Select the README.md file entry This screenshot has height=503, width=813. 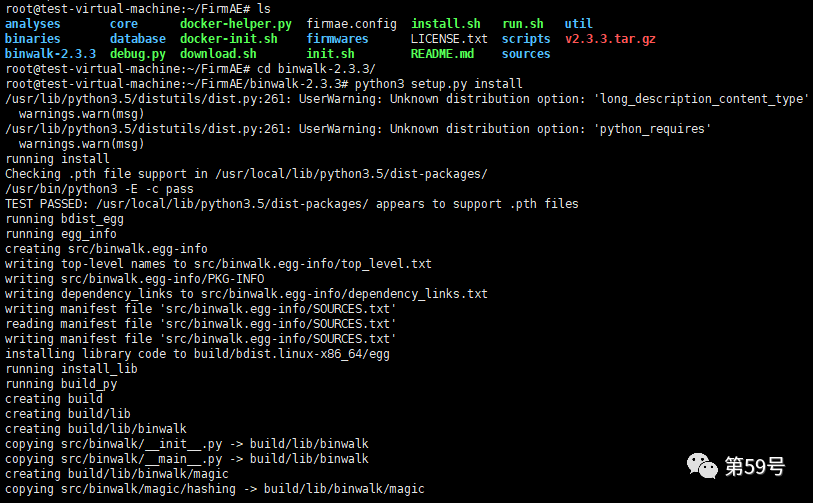[442, 54]
